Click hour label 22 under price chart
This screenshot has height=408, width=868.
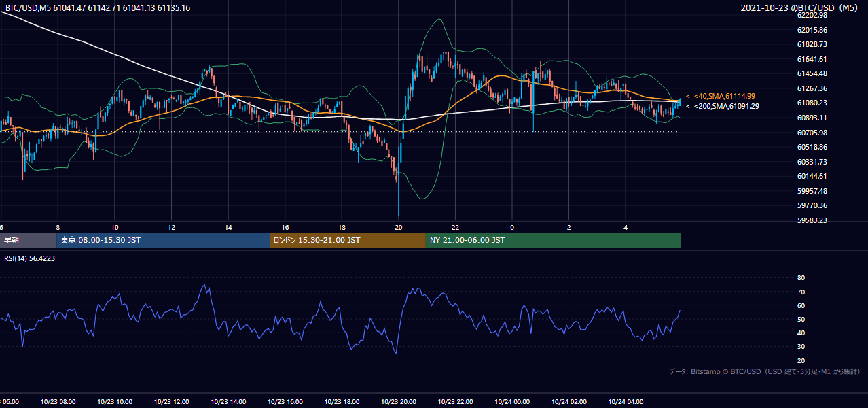tap(455, 228)
